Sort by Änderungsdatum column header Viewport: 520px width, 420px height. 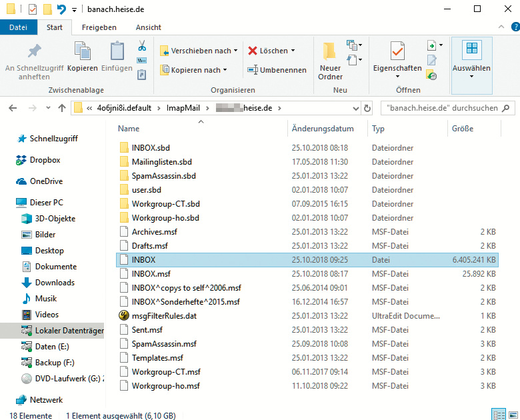[x=323, y=129]
